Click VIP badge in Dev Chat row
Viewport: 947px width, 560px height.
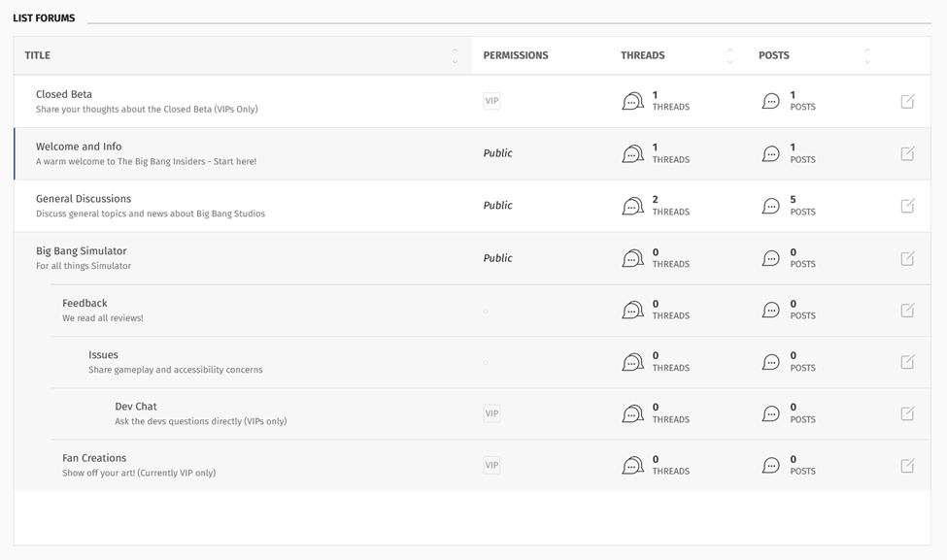tap(491, 413)
